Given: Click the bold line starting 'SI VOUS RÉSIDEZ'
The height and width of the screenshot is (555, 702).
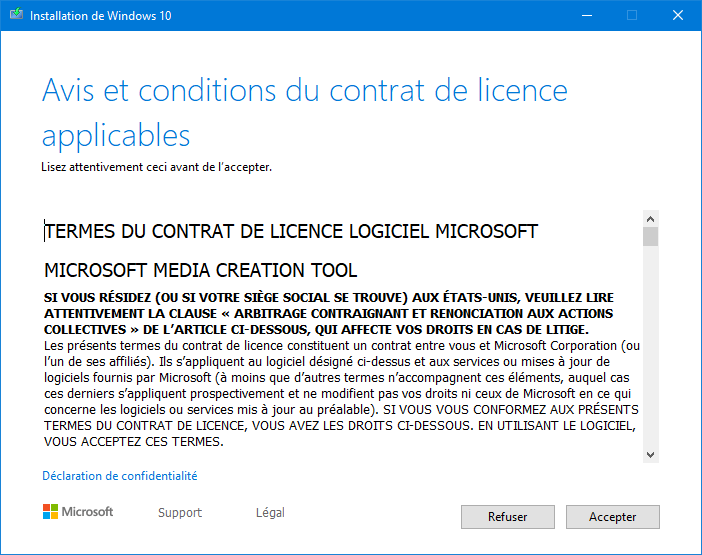Looking at the screenshot, I should (329, 298).
